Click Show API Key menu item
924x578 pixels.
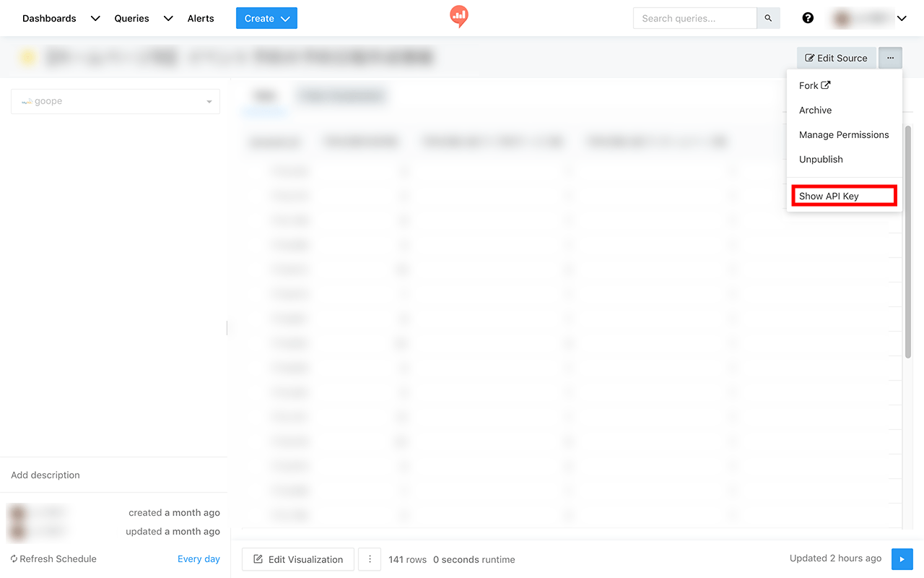click(x=844, y=196)
